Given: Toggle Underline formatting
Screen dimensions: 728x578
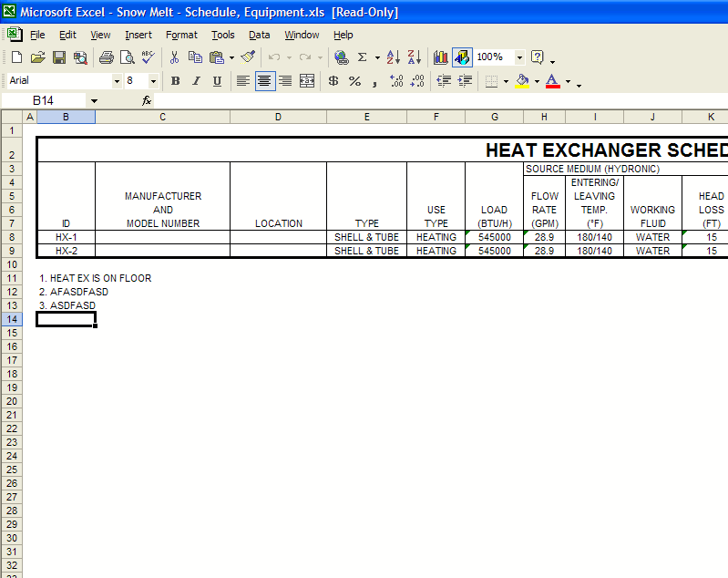Looking at the screenshot, I should click(217, 81).
